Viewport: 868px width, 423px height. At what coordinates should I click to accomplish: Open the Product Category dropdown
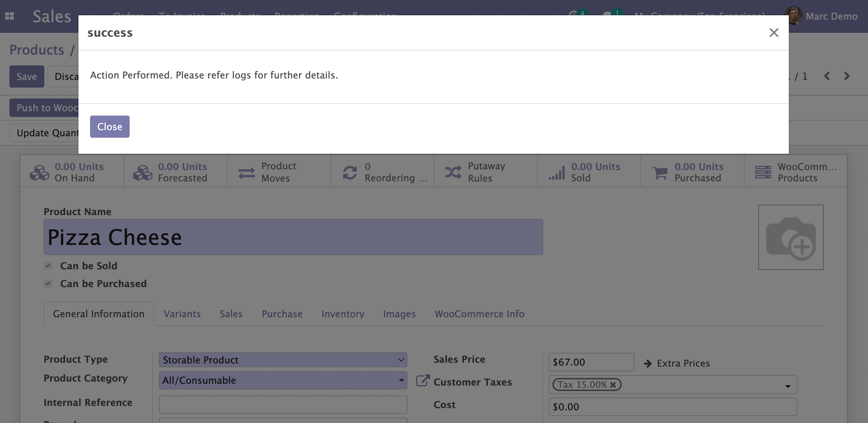(x=401, y=380)
